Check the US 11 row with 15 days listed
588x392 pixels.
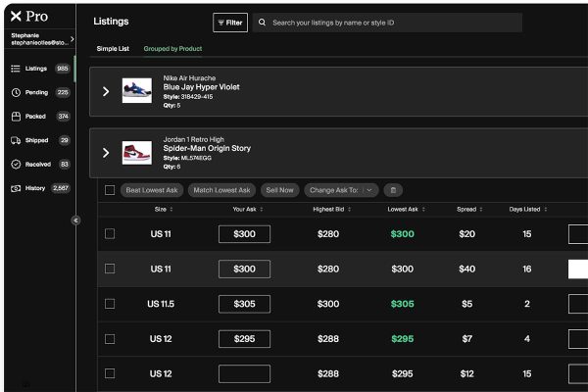click(110, 234)
